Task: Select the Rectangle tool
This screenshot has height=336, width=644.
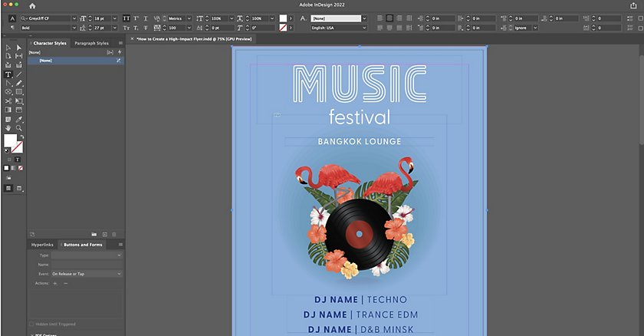Action: click(x=19, y=92)
